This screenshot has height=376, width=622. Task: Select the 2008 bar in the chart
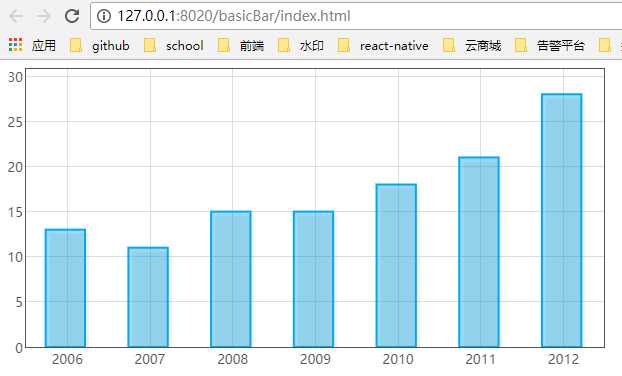tap(231, 279)
